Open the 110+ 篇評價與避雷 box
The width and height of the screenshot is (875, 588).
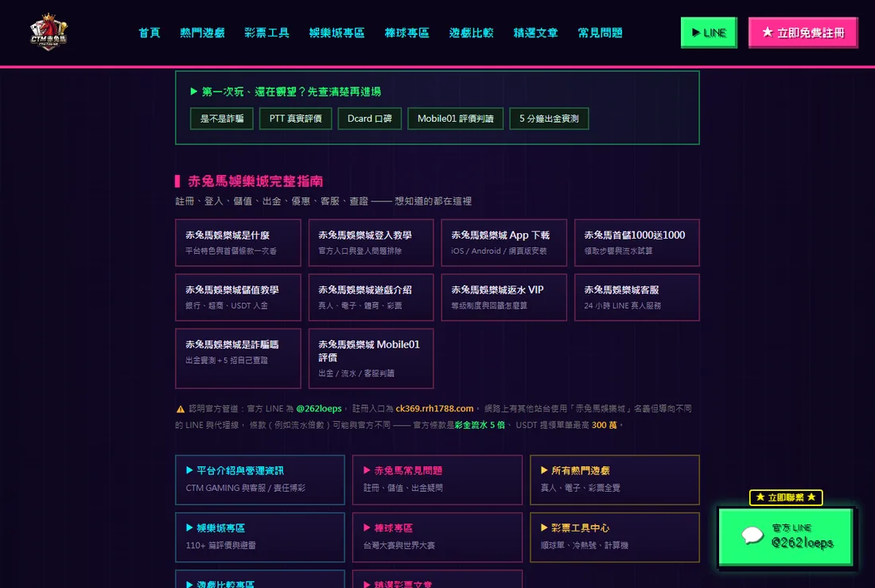point(260,537)
